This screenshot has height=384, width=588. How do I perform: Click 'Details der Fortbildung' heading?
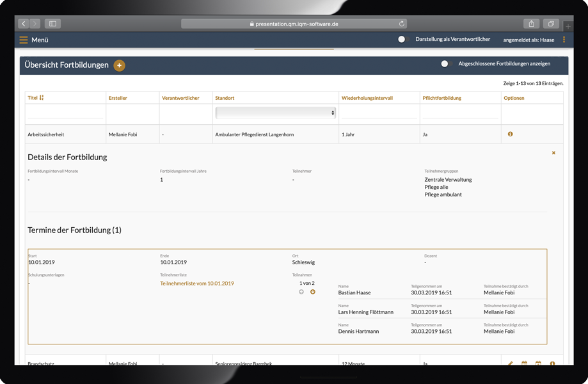point(67,157)
